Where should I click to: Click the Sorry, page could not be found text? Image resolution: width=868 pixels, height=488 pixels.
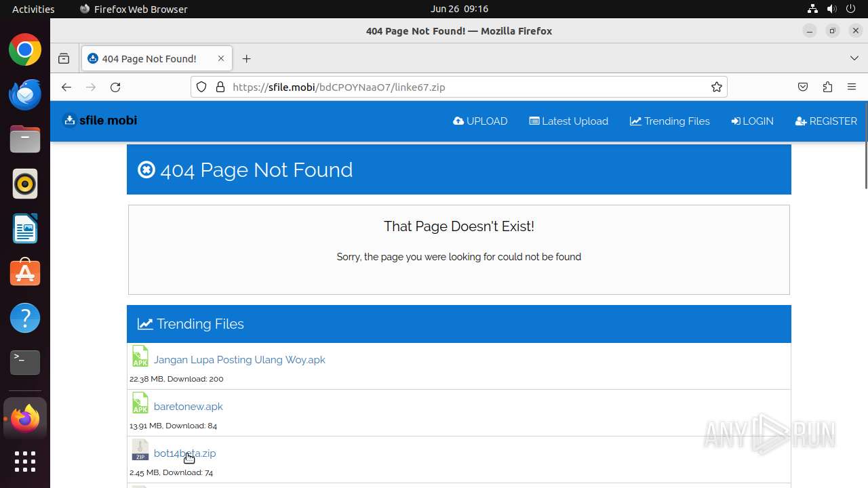pyautogui.click(x=459, y=257)
